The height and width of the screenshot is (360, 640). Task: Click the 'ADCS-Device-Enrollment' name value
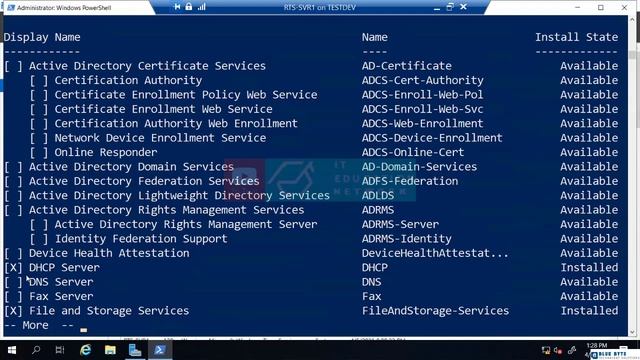point(432,138)
